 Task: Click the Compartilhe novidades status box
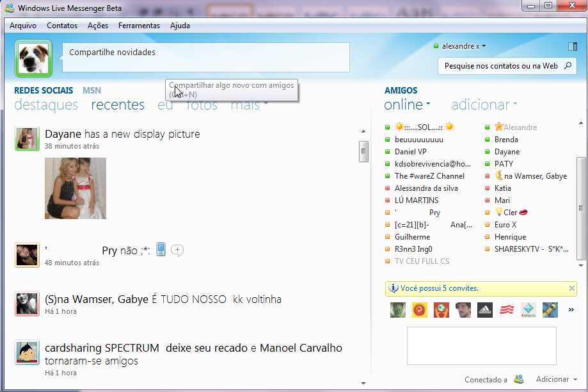click(206, 57)
